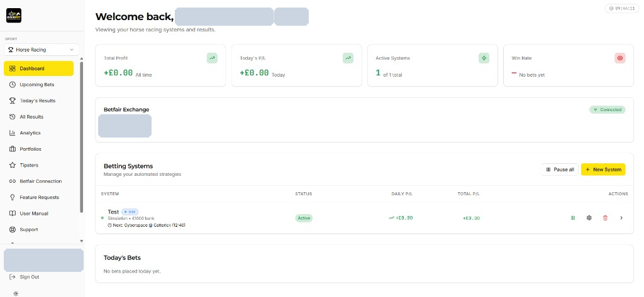Click the Betting Systems heading

128,166
